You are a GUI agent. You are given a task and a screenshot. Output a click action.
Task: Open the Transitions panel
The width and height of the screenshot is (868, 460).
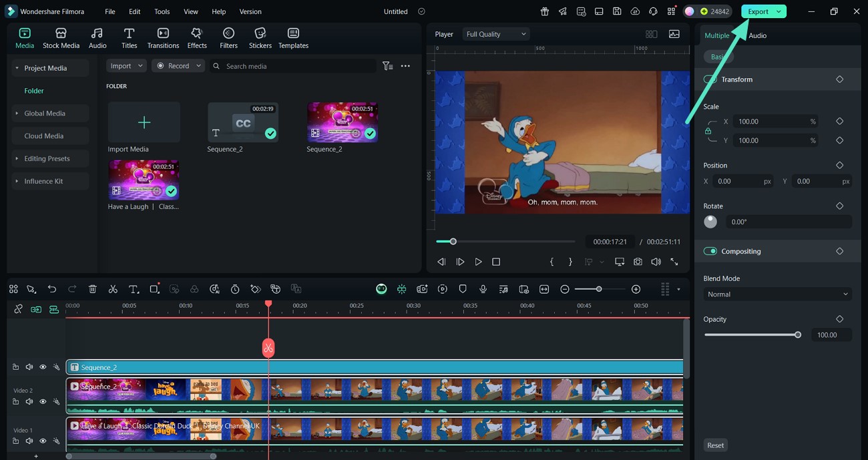pyautogui.click(x=163, y=39)
